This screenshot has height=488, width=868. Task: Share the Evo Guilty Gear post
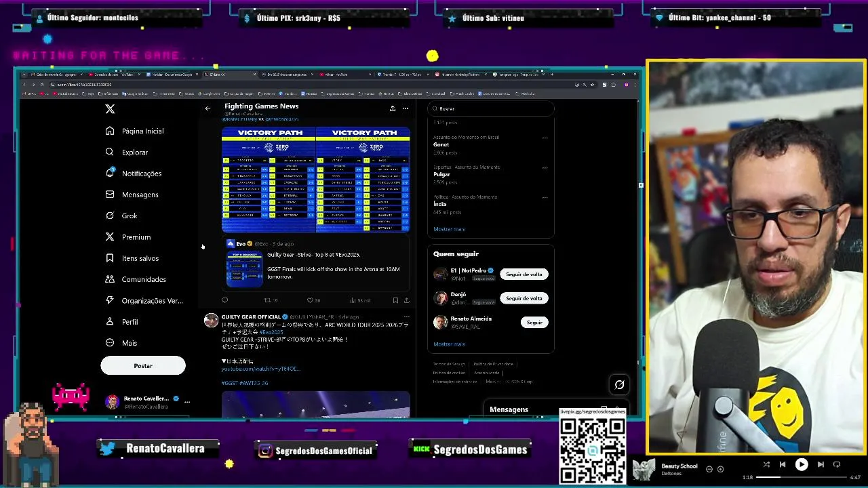tap(407, 300)
